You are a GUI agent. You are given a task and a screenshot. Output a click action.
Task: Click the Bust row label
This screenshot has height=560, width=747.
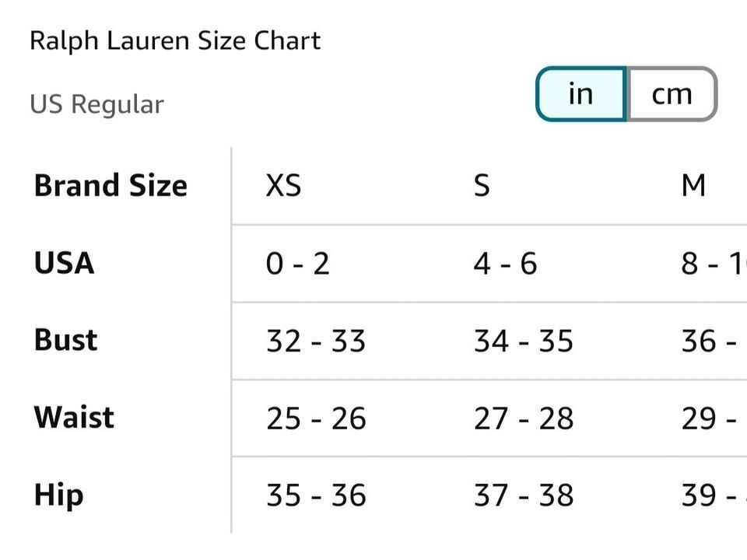(65, 340)
